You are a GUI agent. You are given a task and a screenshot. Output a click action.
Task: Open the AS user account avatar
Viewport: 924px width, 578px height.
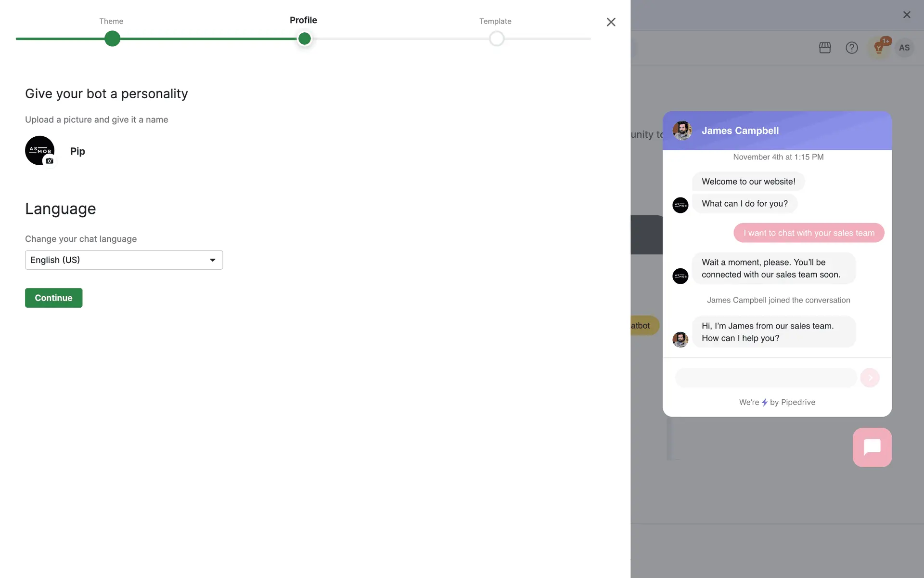[904, 48]
